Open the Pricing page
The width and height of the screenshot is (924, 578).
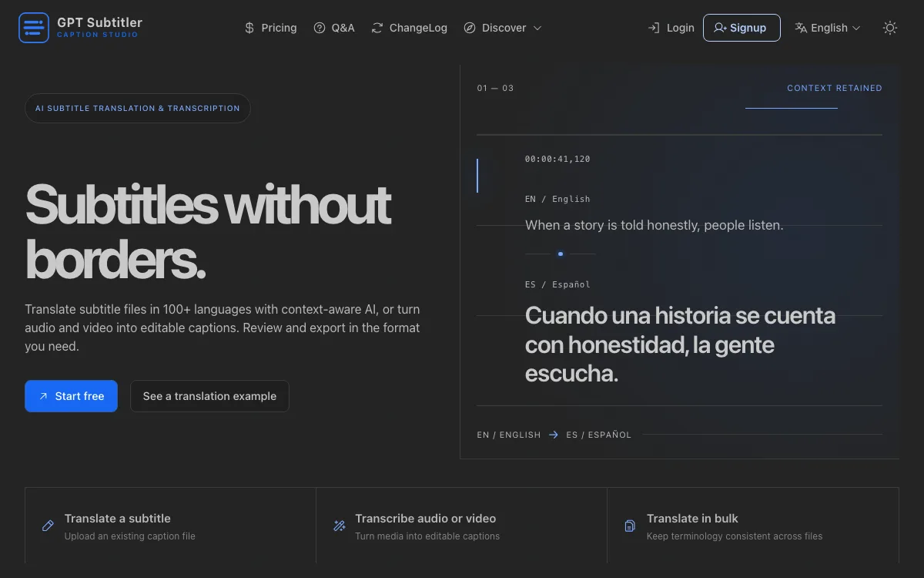(x=270, y=28)
